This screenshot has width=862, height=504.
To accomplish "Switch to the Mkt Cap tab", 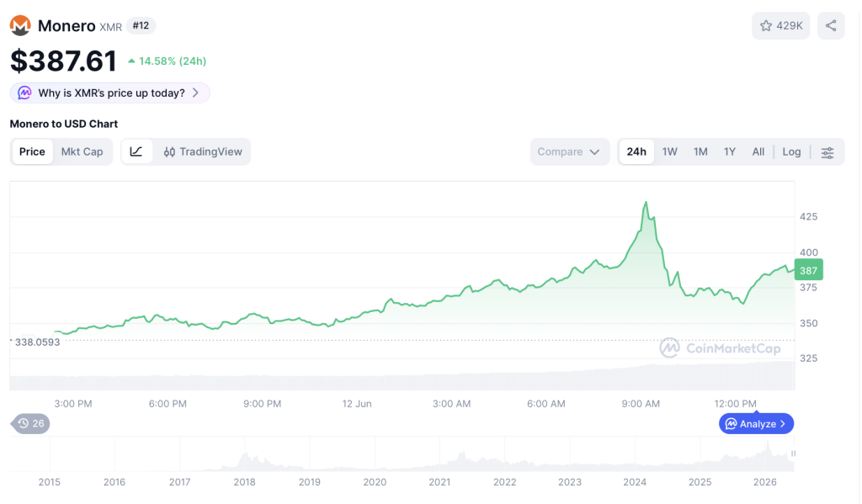I will [x=82, y=151].
